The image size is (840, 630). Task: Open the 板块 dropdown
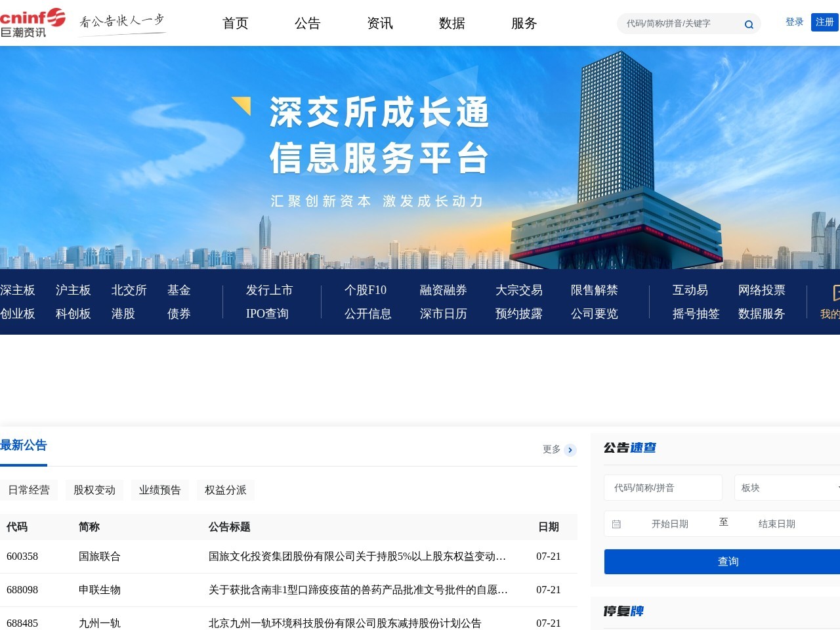(x=787, y=488)
